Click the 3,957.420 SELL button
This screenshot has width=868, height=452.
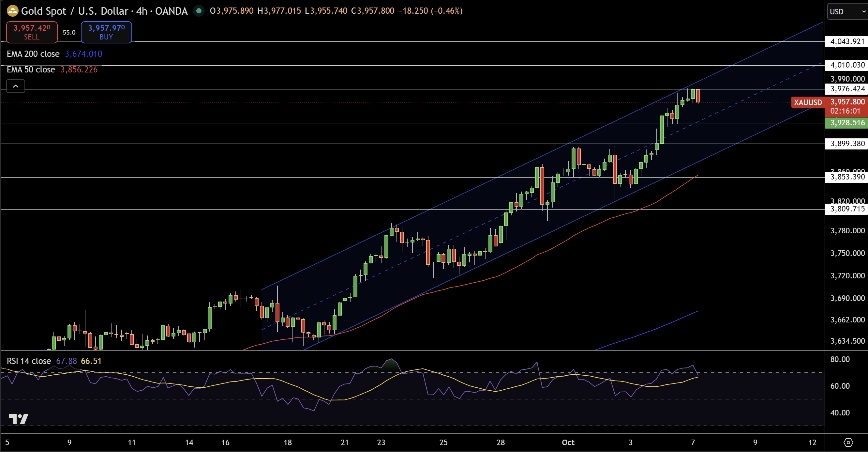pos(32,32)
